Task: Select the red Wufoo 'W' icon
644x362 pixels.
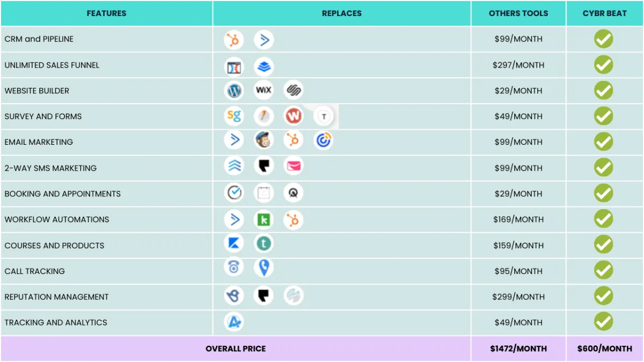Action: pos(293,116)
